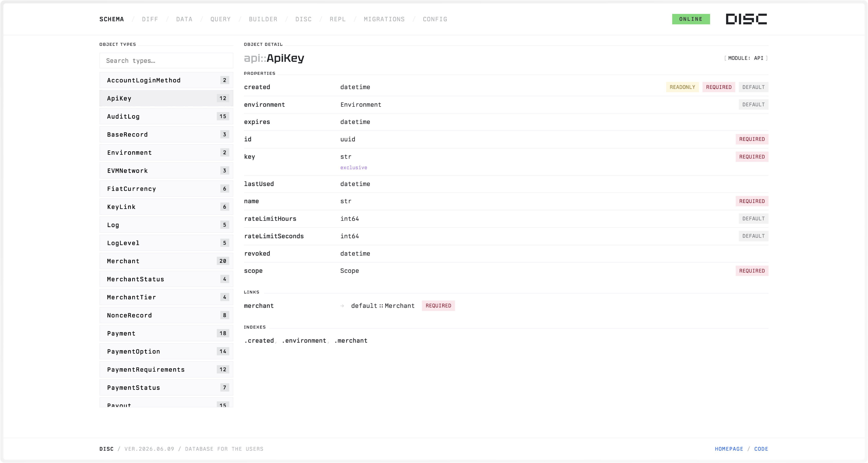This screenshot has width=868, height=463.
Task: Click the count badge 20 on Merchant
Action: (x=223, y=261)
